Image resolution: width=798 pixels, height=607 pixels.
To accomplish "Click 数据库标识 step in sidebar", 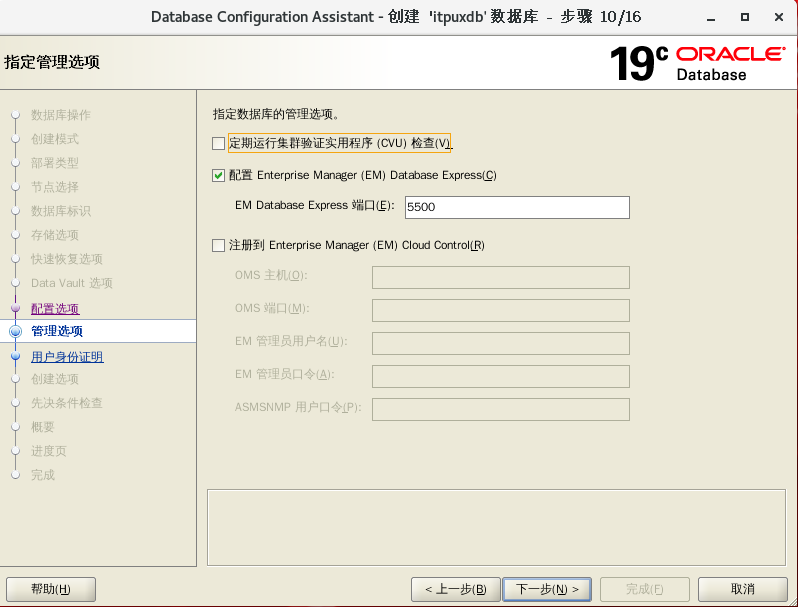I will point(61,211).
